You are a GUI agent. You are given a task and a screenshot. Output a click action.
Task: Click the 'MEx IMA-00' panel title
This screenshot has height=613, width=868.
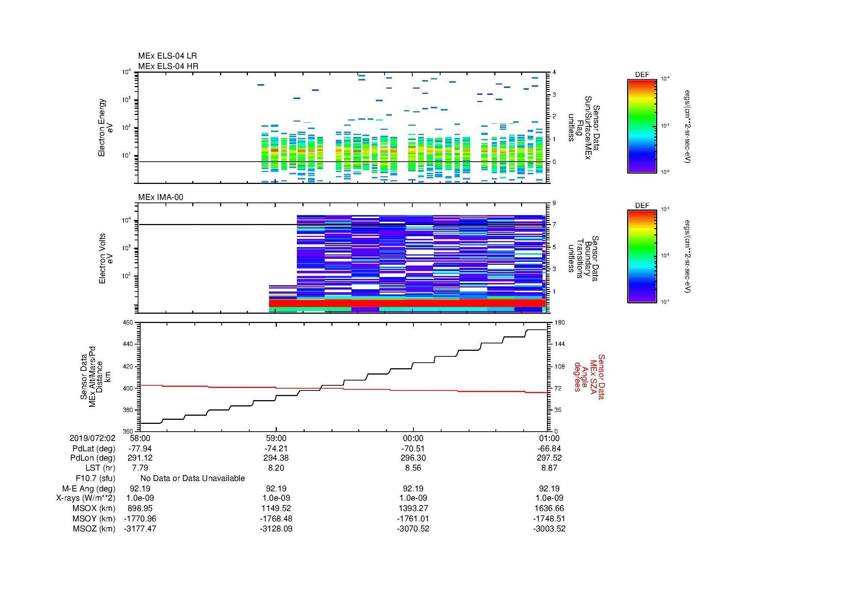tap(161, 197)
